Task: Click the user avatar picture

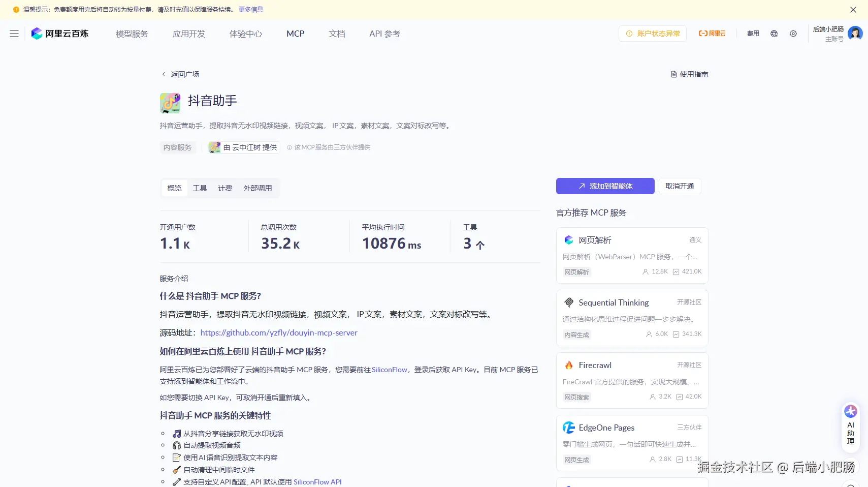Action: coord(855,34)
